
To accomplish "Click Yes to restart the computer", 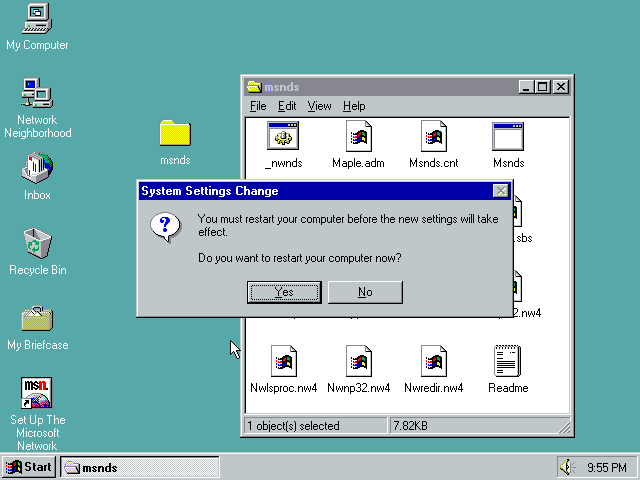I will pyautogui.click(x=284, y=292).
